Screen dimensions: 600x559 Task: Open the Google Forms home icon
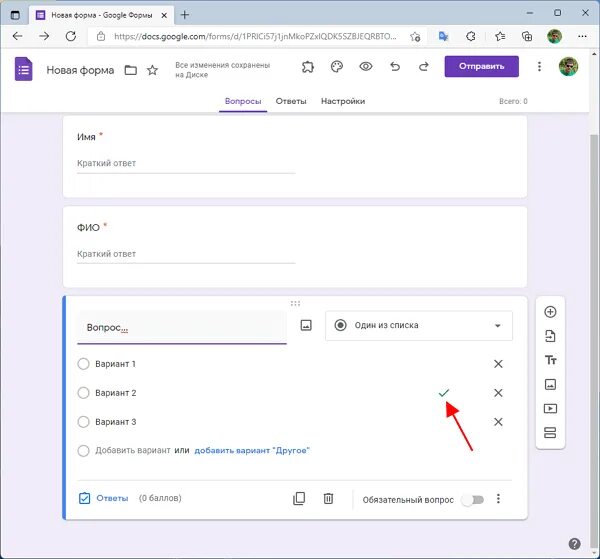coord(23,69)
